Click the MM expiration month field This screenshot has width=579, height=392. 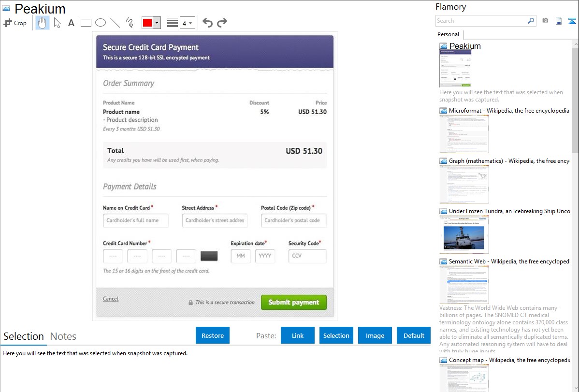click(x=240, y=256)
